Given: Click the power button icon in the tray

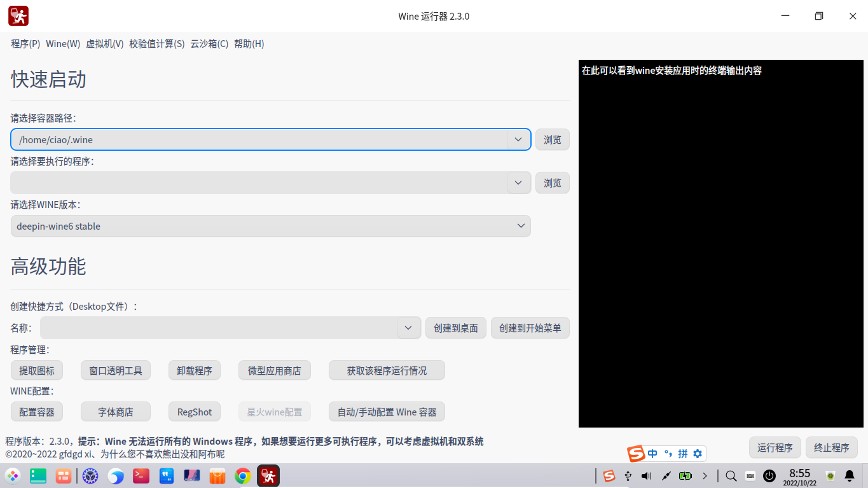Looking at the screenshot, I should (x=769, y=475).
